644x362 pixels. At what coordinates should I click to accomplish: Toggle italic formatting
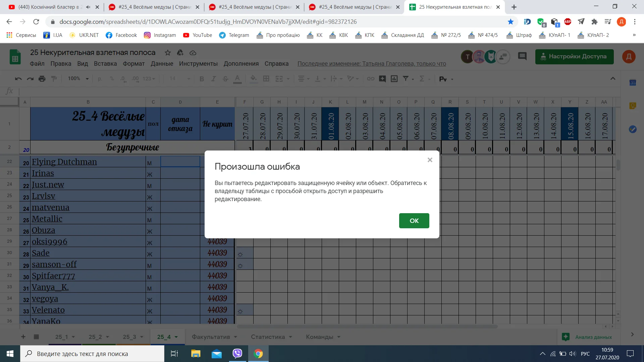point(213,79)
